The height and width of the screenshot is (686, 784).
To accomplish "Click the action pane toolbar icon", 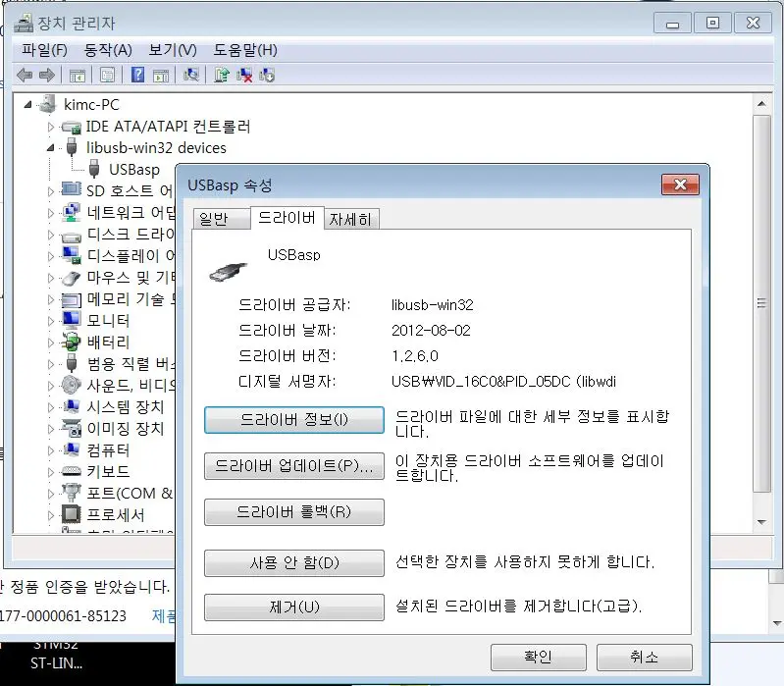I will pos(161,76).
